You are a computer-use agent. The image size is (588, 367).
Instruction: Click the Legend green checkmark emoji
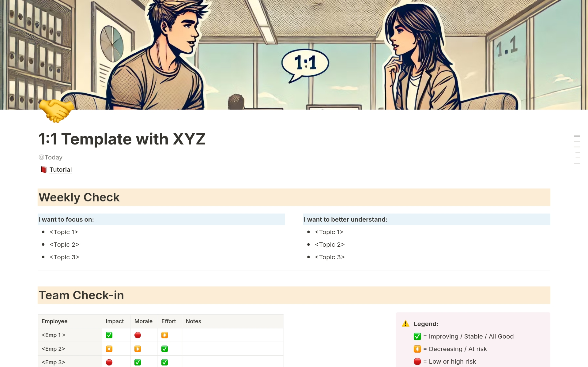coord(417,336)
